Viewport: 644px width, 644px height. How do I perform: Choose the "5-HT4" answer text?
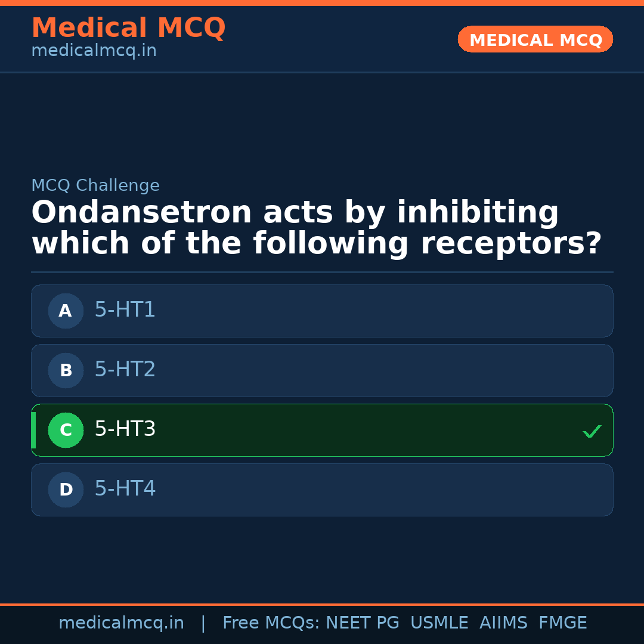point(125,489)
